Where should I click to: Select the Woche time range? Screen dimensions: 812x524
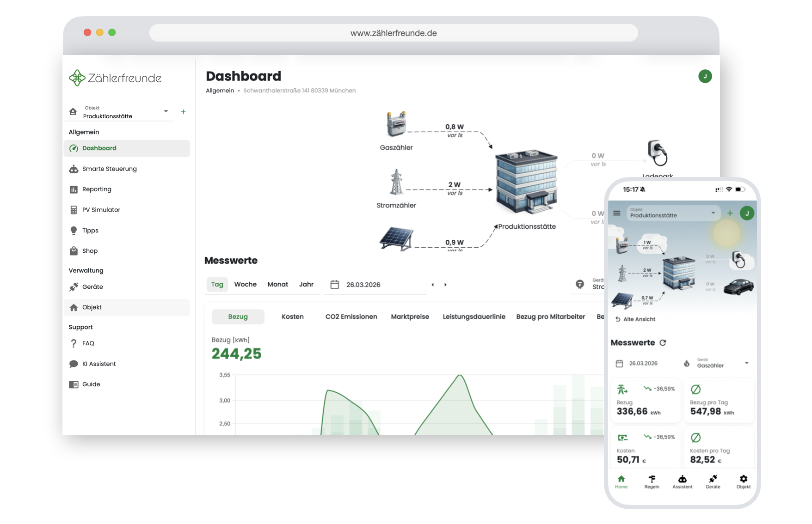[x=246, y=284]
